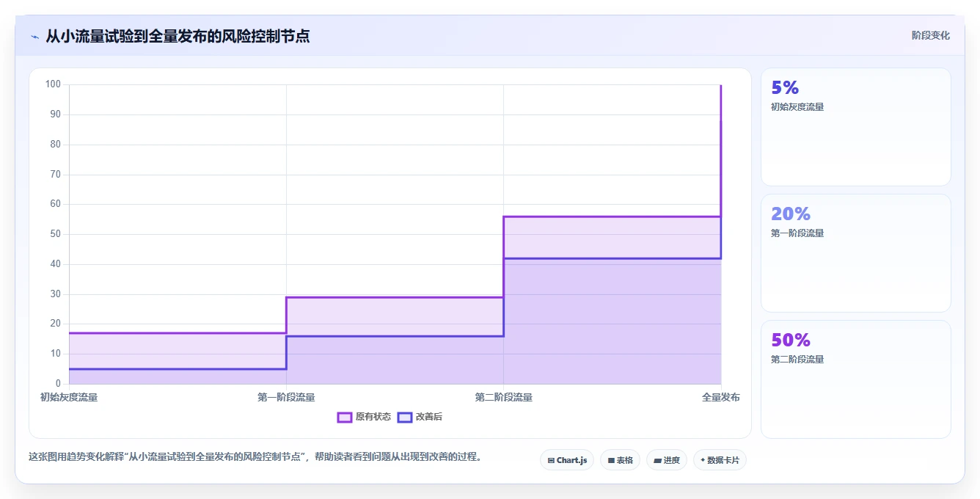Toggle the 原有状态 legend entry
The image size is (980, 499).
pos(364,417)
